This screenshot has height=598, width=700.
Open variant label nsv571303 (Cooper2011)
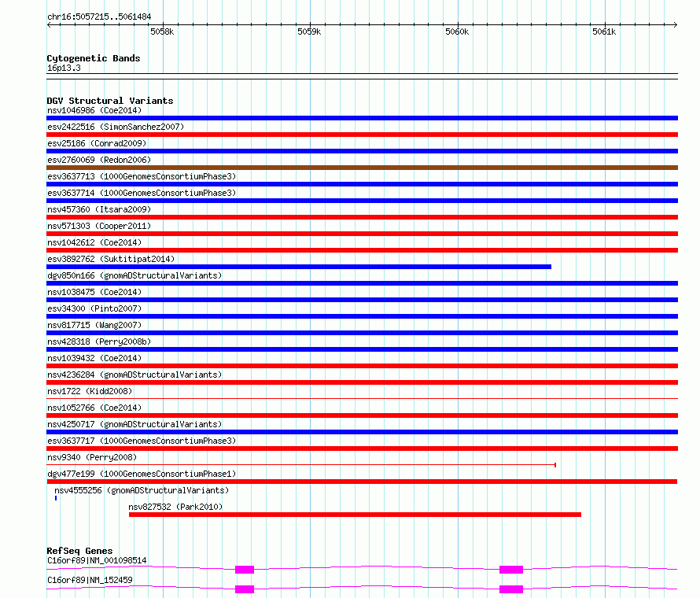tap(99, 226)
